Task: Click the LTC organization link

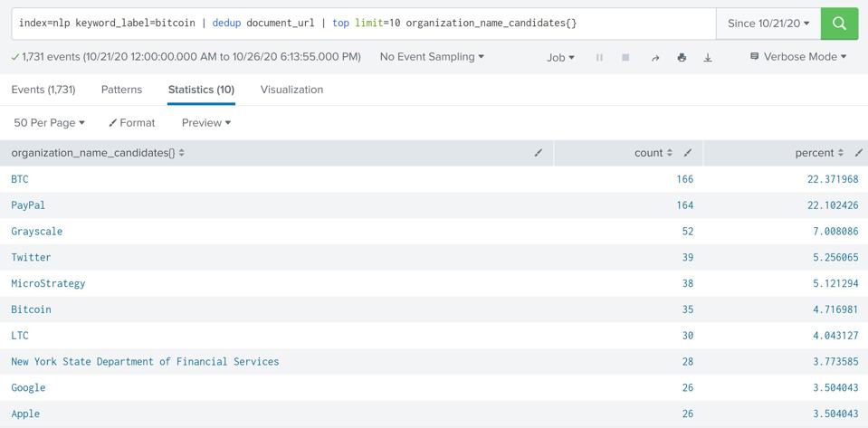Action: (19, 336)
